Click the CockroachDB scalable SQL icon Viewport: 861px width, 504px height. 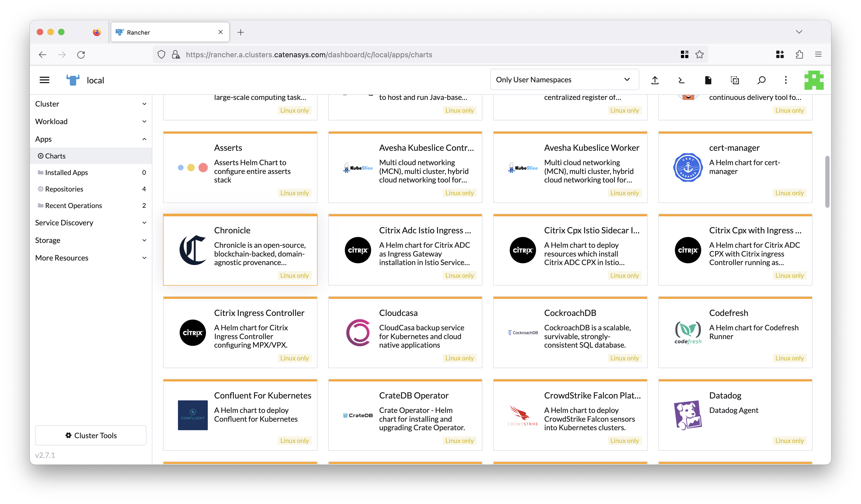(521, 332)
